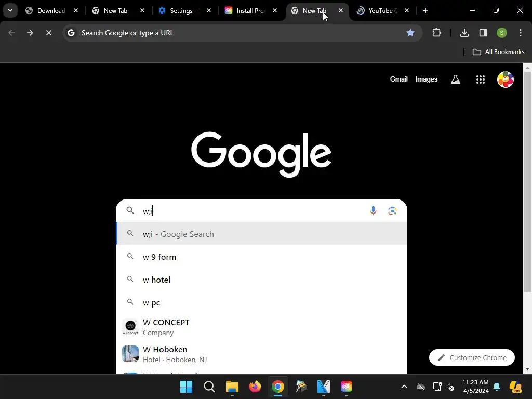Screen dimensions: 532x399
Task: Stop loading the page
Action: (48, 33)
